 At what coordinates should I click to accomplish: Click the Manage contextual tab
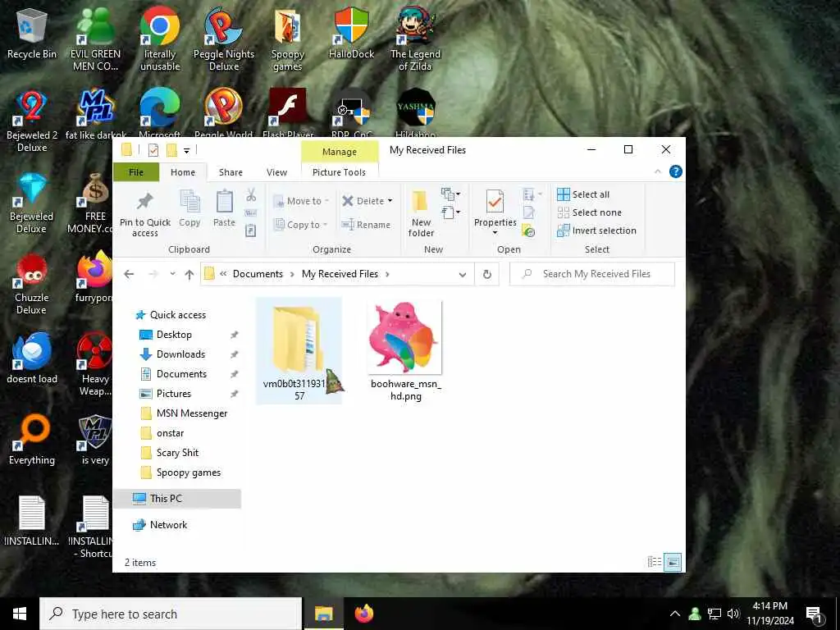pos(339,152)
